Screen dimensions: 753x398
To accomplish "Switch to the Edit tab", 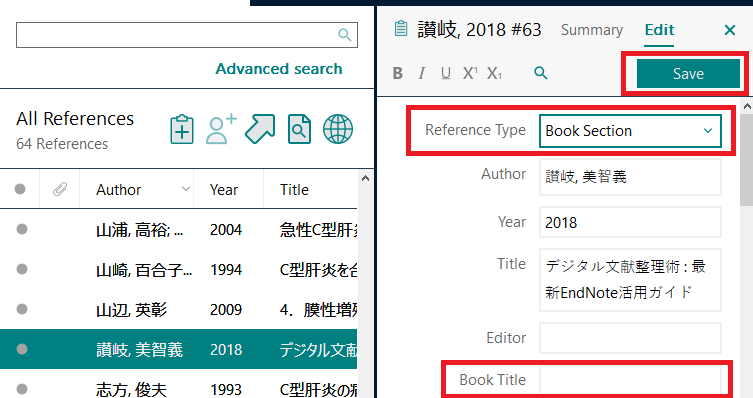I will 659,30.
